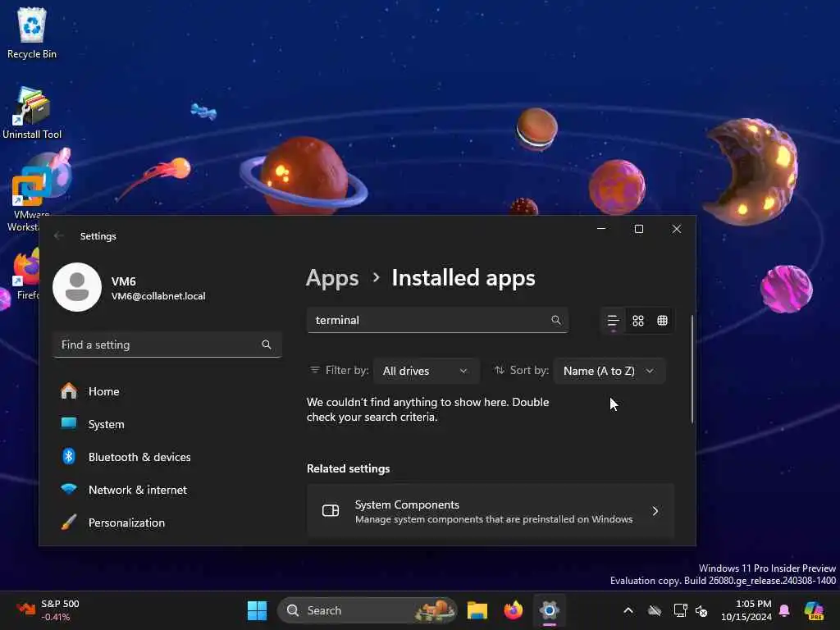Minimize the Settings window

(x=601, y=229)
